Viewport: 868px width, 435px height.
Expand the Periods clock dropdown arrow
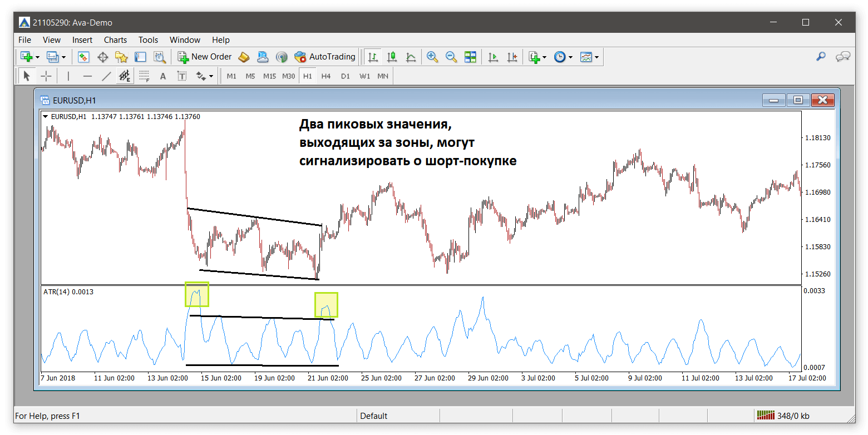click(x=570, y=57)
